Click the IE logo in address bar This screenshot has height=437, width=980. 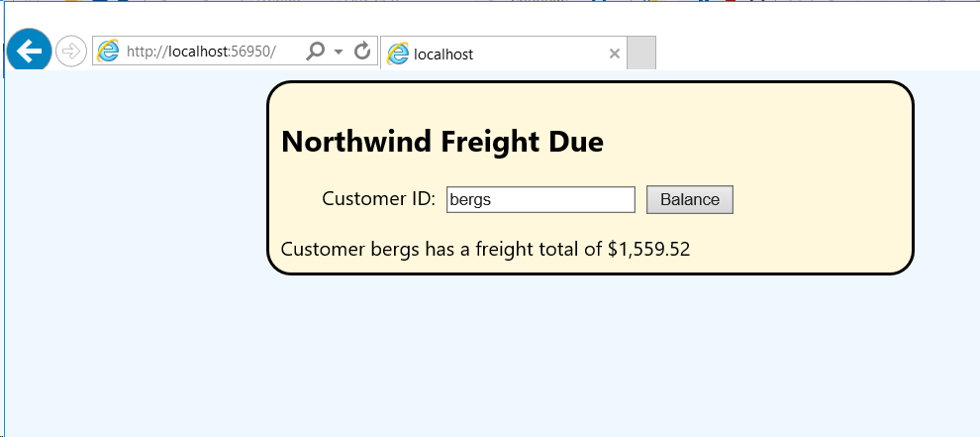coord(108,51)
